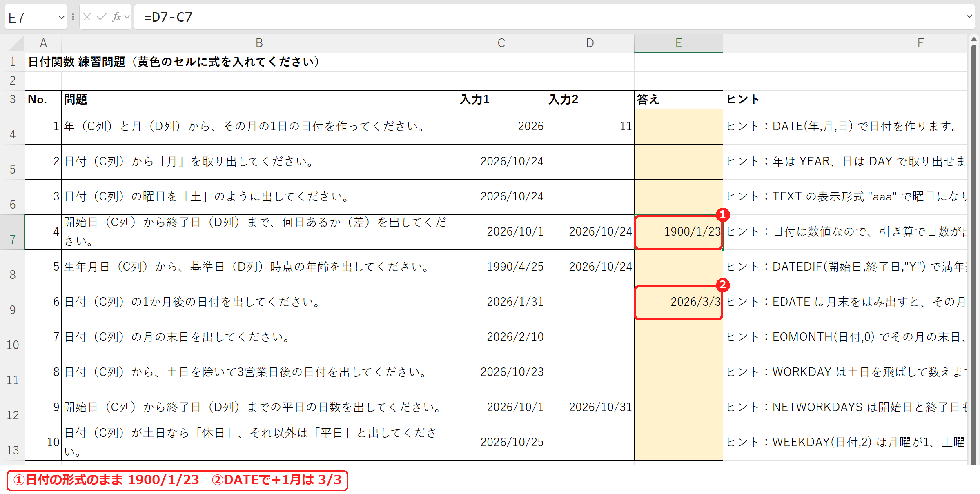
Task: Select the 入力1 header cell
Action: tap(501, 100)
